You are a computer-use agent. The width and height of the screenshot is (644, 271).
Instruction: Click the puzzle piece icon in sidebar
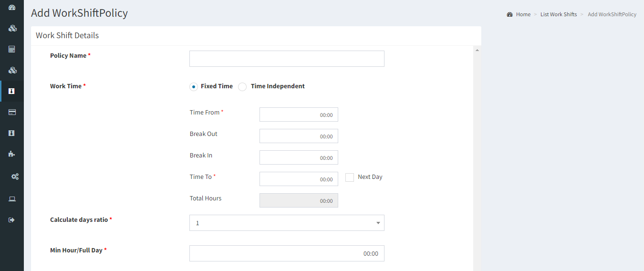(12, 154)
